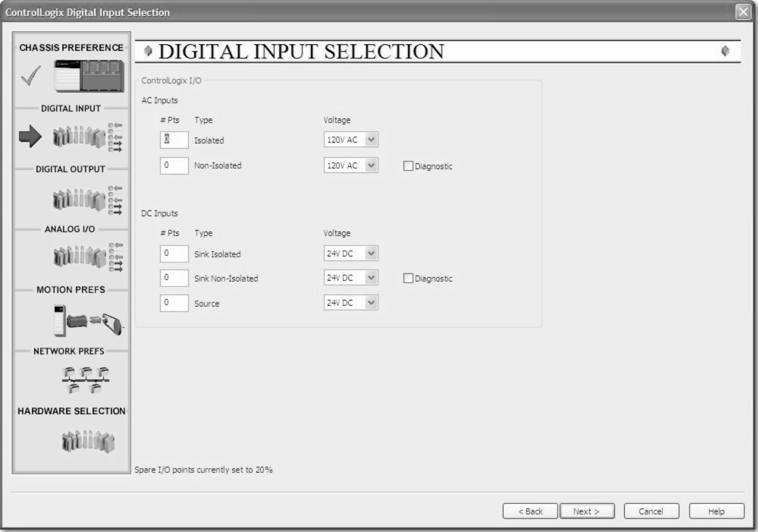Viewport: 758px width, 532px height.
Task: Enable Diagnostic for DC Sink Non-Isolated inputs
Action: [408, 278]
